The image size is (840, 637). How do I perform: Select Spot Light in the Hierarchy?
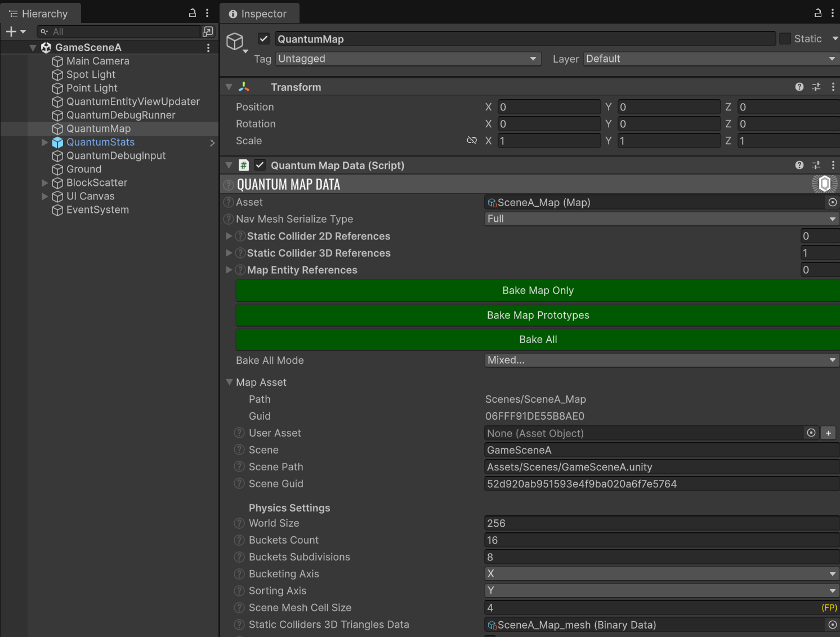click(91, 74)
